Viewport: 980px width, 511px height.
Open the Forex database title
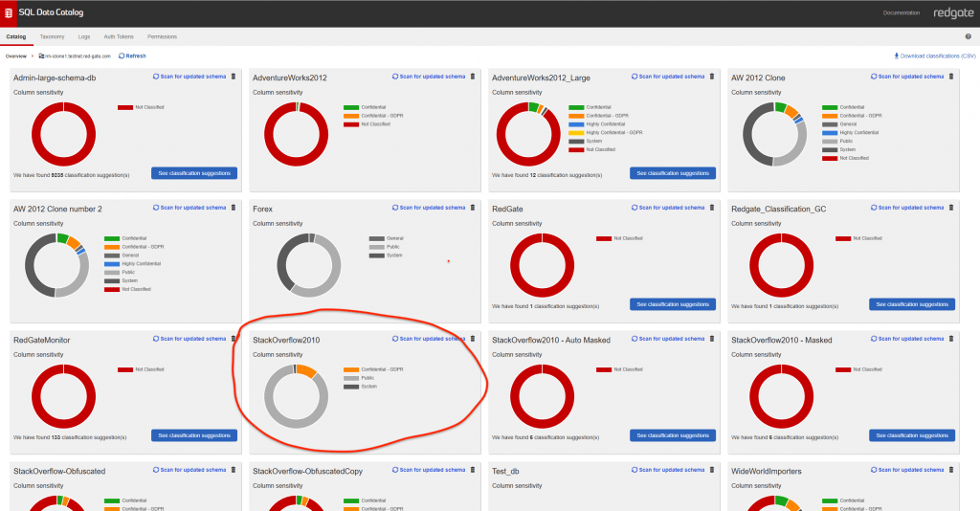tap(262, 210)
